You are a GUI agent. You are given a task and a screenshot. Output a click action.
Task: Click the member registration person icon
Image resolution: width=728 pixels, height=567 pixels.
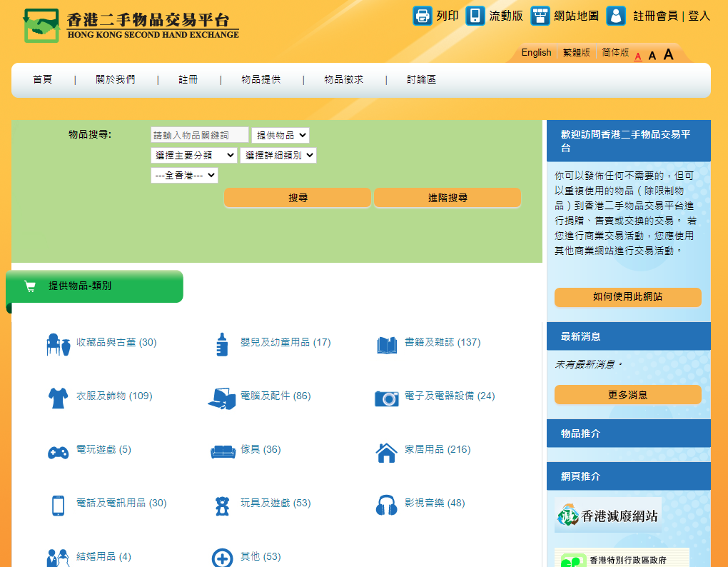tap(616, 16)
